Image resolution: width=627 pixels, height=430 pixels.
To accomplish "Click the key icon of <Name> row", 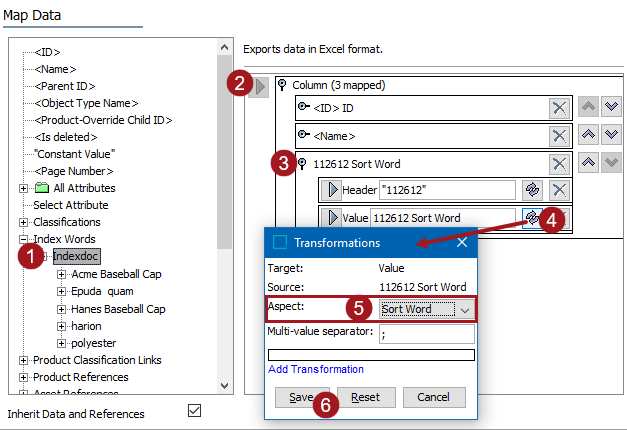I will pyautogui.click(x=304, y=134).
